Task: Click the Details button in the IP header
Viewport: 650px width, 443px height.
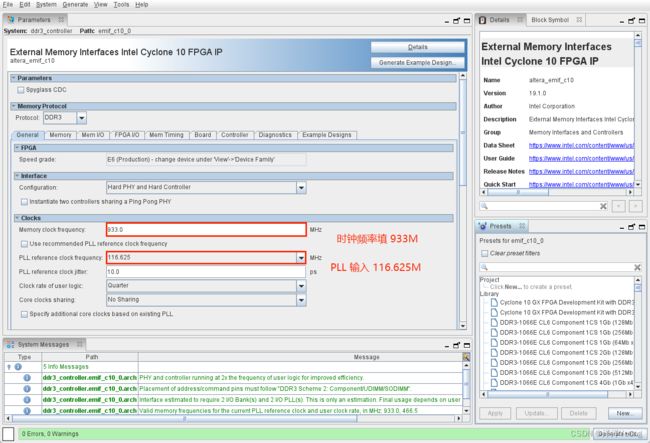Action: tap(417, 47)
